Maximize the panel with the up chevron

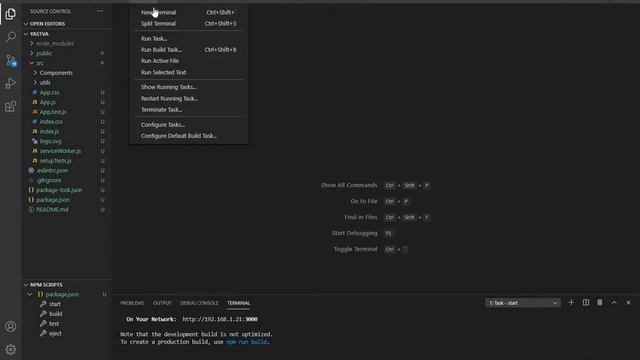coord(614,302)
